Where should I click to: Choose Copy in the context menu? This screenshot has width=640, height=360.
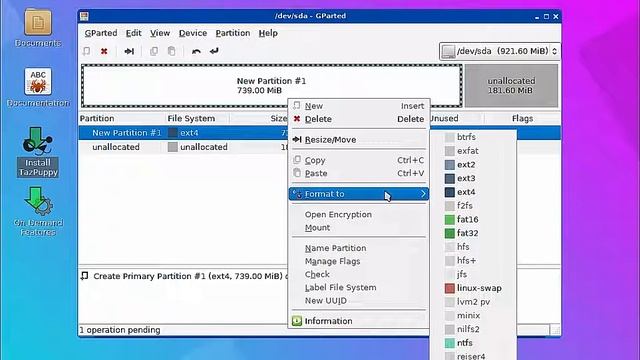[x=359, y=160]
